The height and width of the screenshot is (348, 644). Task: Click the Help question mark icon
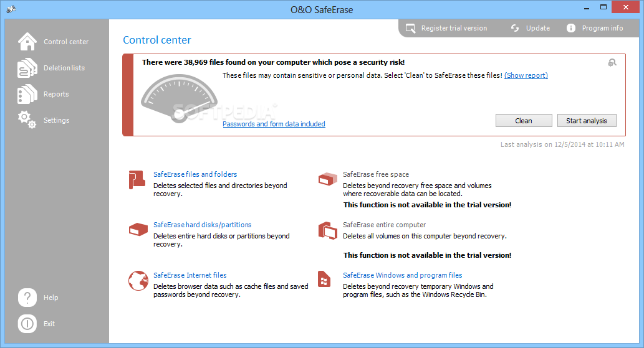click(27, 298)
